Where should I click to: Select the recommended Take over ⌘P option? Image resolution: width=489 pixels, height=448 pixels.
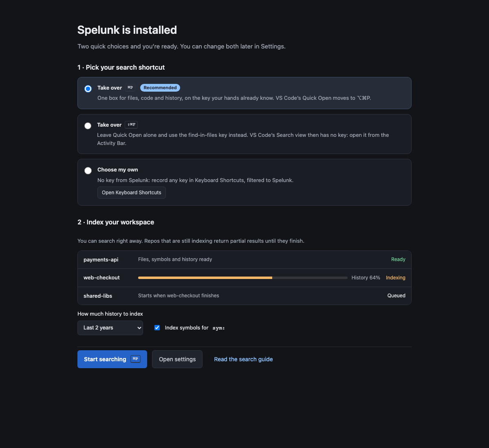[88, 88]
